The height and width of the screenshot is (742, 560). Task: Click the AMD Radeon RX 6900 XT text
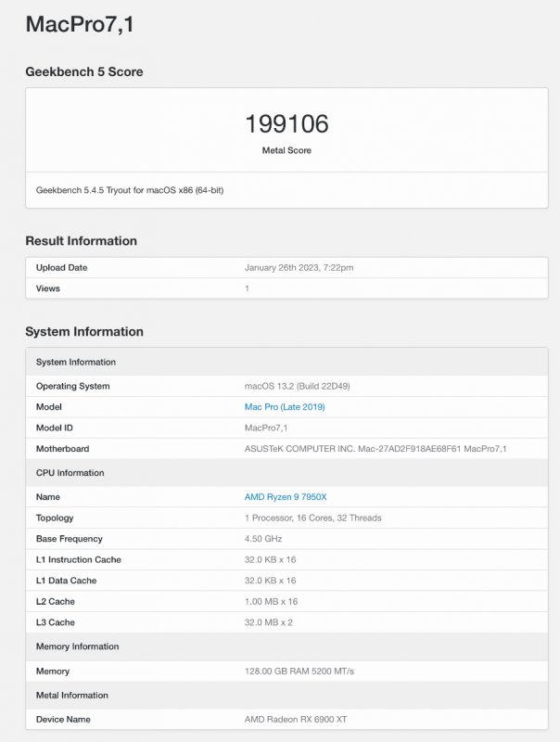tap(298, 719)
